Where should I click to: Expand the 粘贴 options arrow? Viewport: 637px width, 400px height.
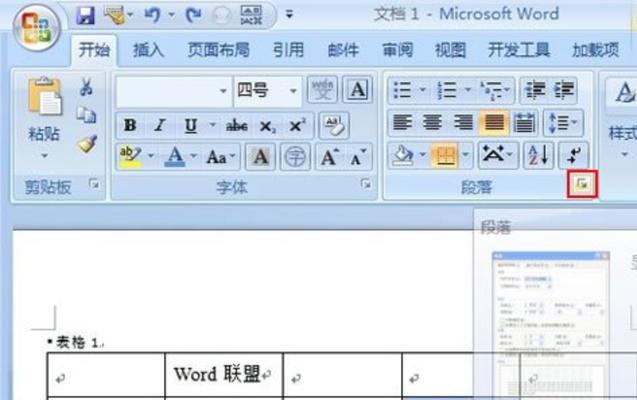click(x=44, y=156)
